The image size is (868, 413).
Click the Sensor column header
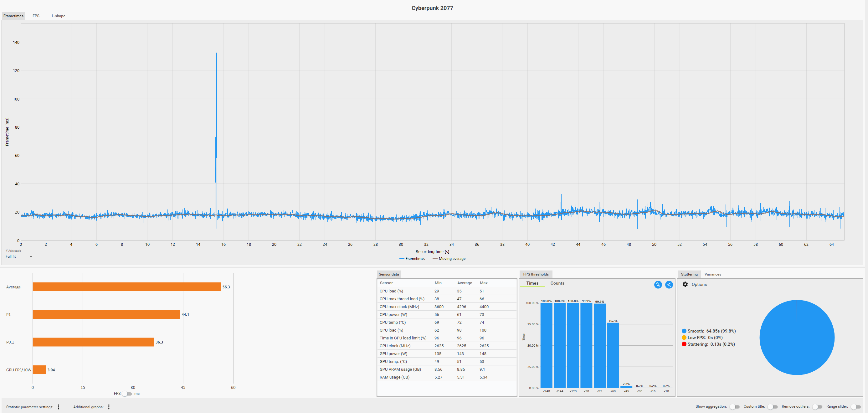[386, 283]
